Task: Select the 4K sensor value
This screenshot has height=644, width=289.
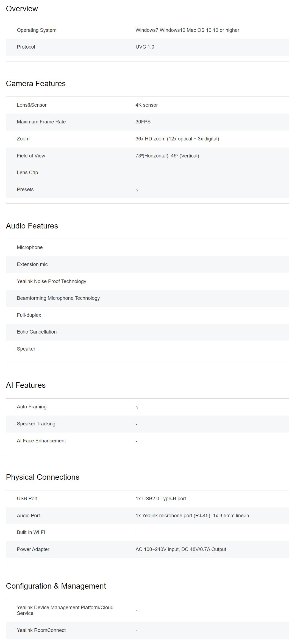Action: click(146, 105)
